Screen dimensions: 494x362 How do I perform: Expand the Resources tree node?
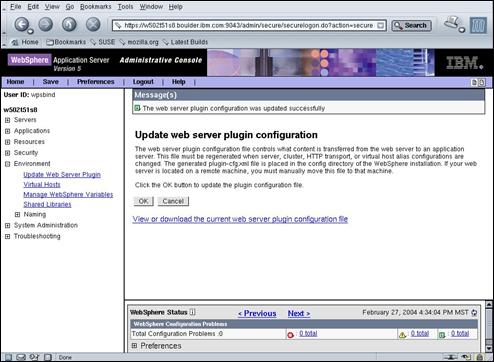point(7,142)
